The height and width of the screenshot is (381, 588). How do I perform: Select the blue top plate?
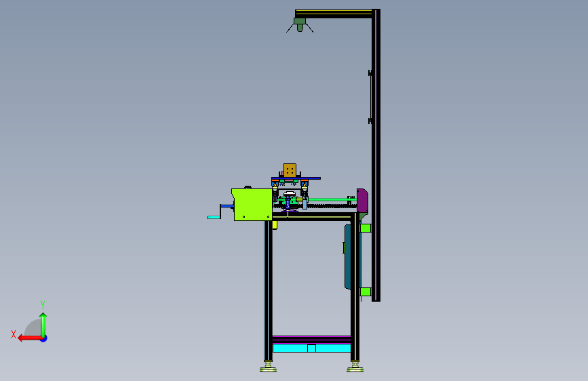(296, 178)
